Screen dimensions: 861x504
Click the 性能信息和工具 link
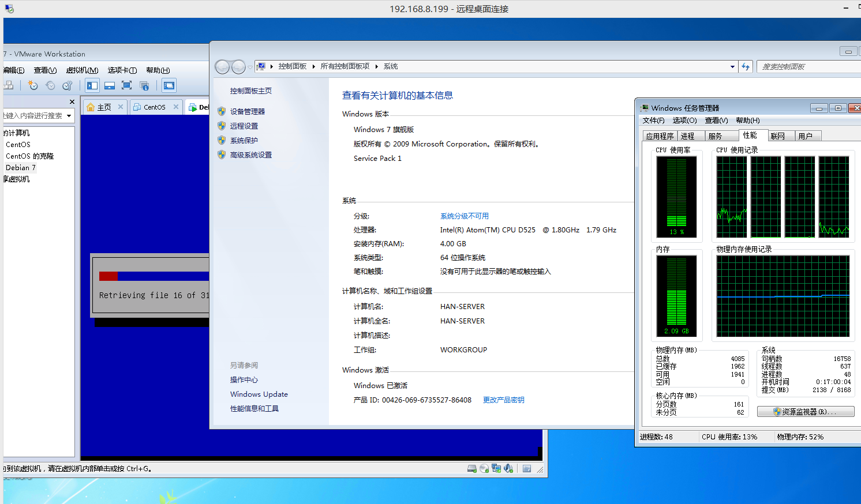(254, 409)
